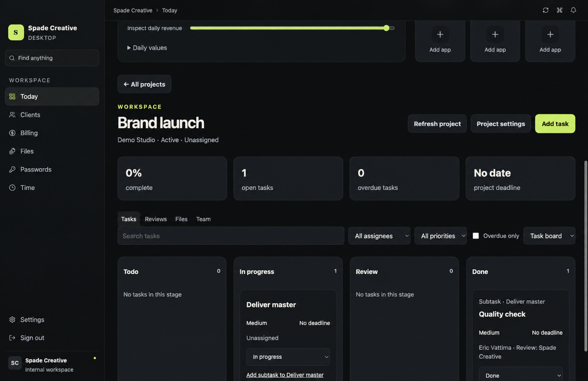Open Project settings
The height and width of the screenshot is (381, 588).
(501, 124)
